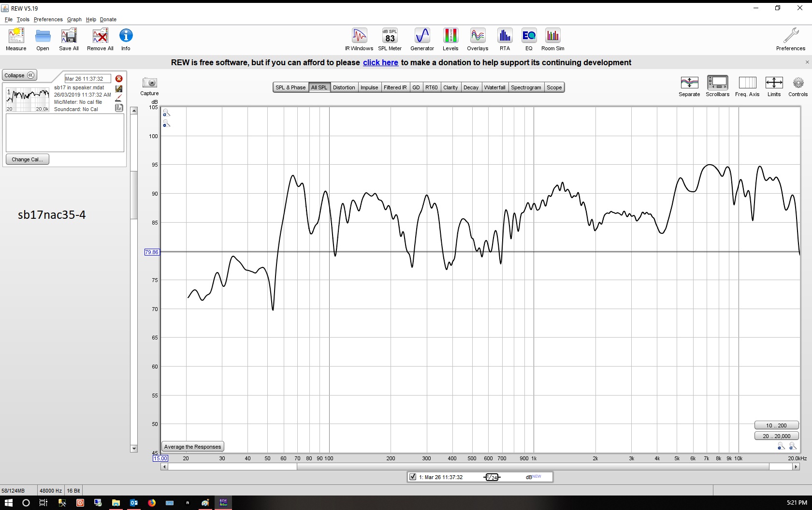The height and width of the screenshot is (510, 812).
Task: Switch to the Decay tab
Action: 471,87
